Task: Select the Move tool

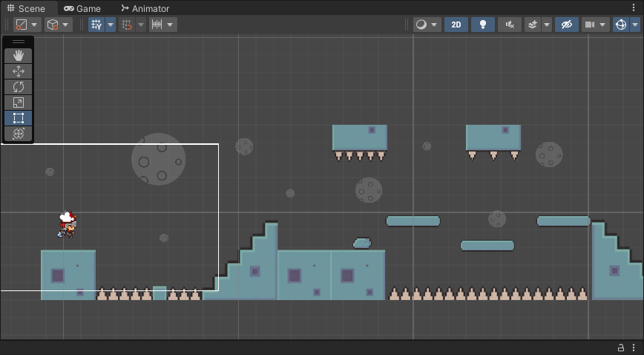Action: point(18,71)
